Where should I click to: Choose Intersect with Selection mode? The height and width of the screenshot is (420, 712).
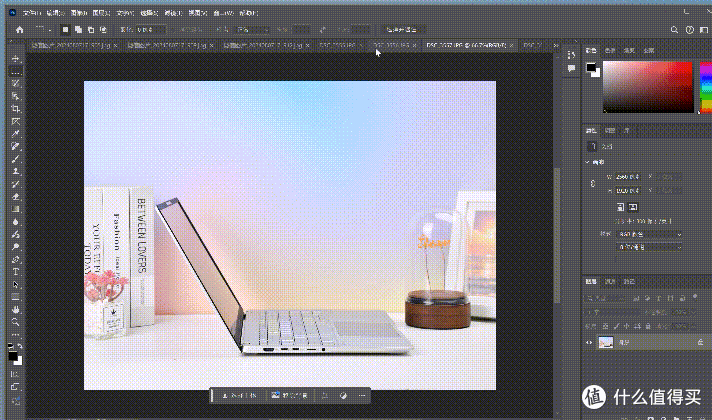(104, 30)
